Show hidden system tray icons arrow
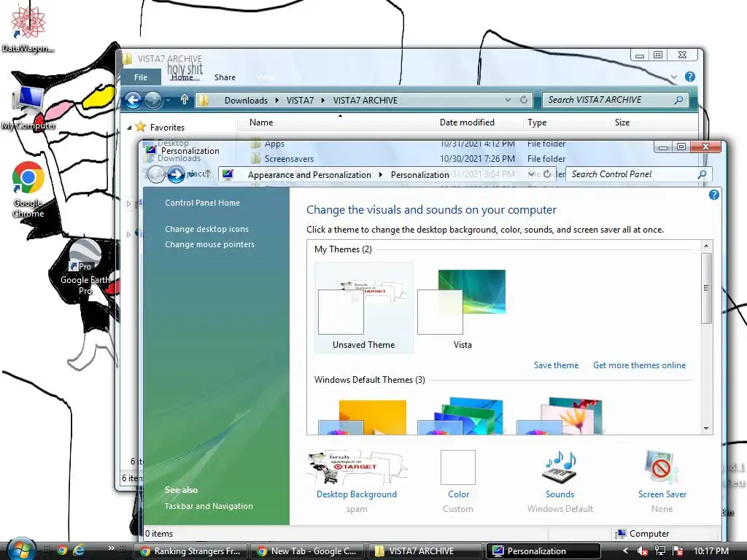 [x=625, y=551]
